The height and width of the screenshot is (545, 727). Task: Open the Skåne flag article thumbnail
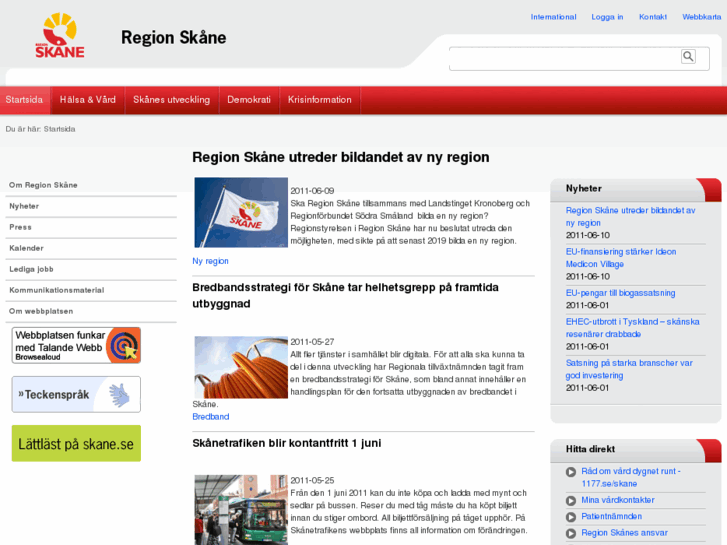(x=241, y=212)
